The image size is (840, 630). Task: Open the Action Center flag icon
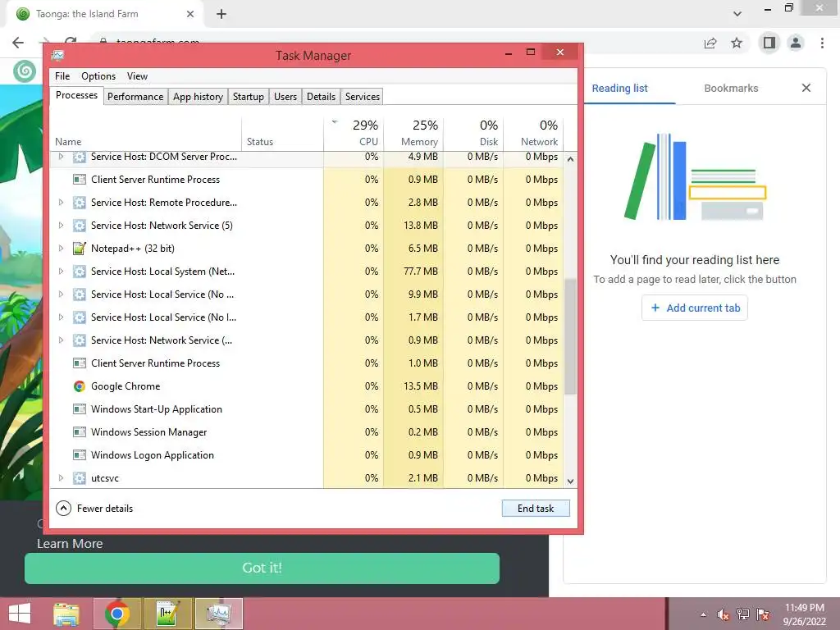pos(763,614)
